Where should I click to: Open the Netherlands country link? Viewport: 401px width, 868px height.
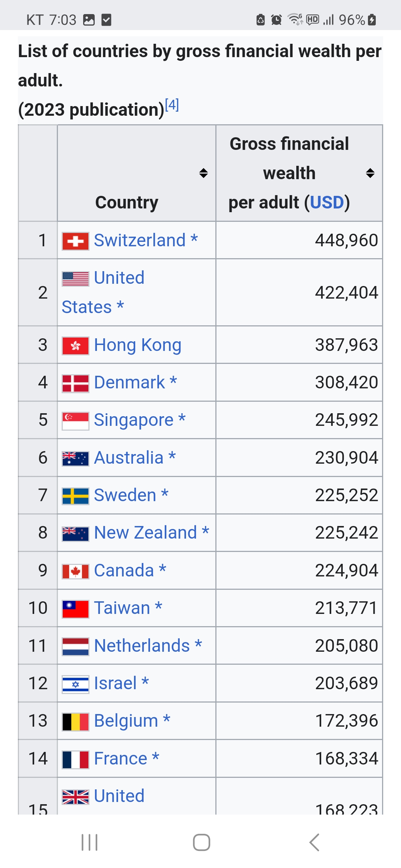(142, 646)
